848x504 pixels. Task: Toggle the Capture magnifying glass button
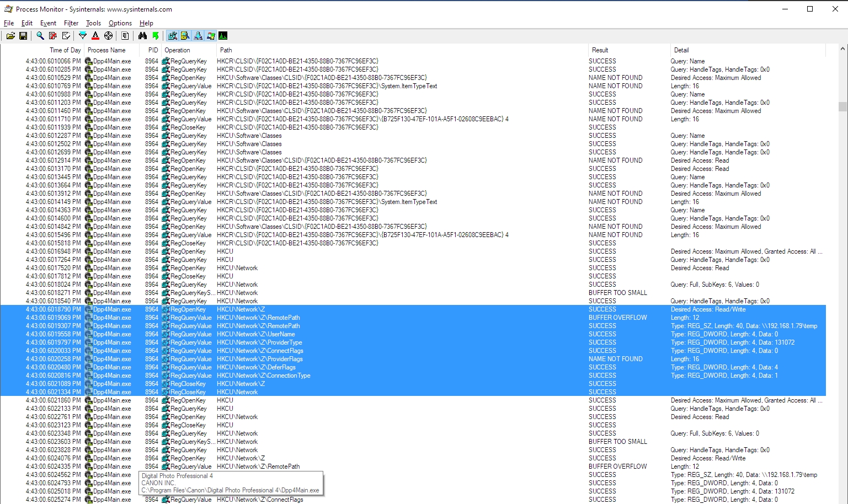40,36
